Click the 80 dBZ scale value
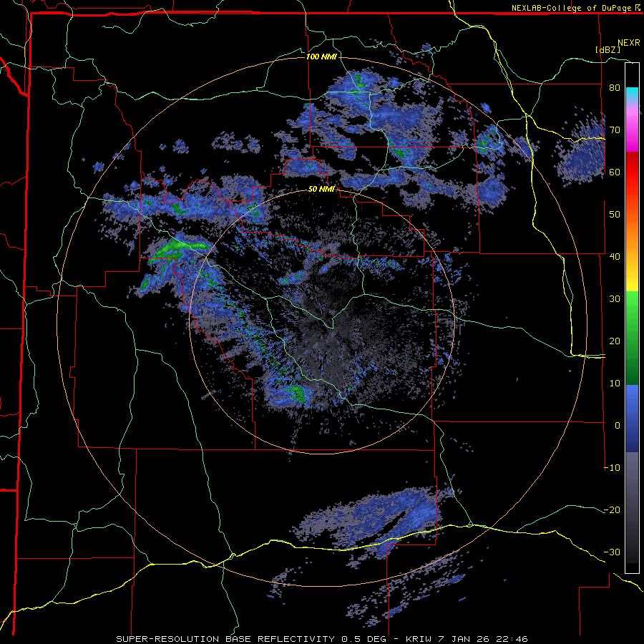This screenshot has width=644, height=644. click(615, 87)
